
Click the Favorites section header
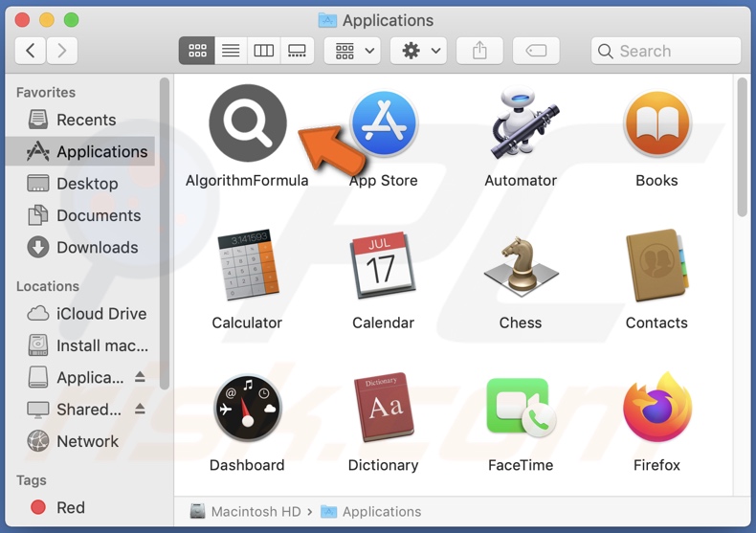(46, 92)
